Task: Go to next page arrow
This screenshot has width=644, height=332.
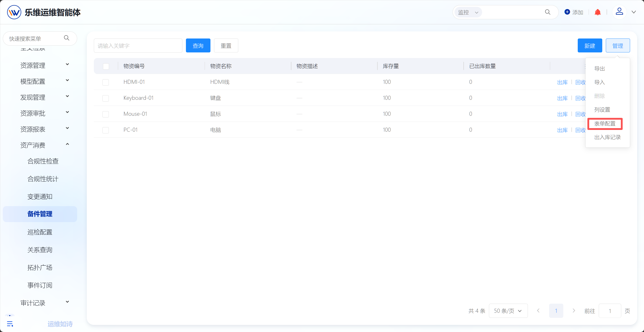Action: 574,310
